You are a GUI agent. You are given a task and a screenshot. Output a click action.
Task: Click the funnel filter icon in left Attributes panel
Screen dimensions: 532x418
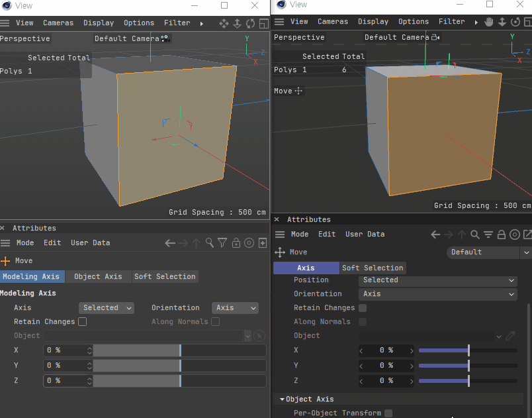[222, 243]
